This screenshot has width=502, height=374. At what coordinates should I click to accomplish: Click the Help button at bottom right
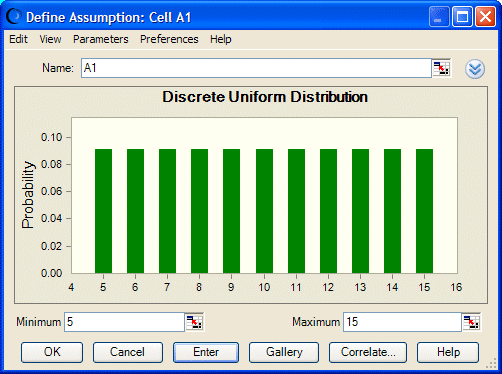(x=448, y=352)
